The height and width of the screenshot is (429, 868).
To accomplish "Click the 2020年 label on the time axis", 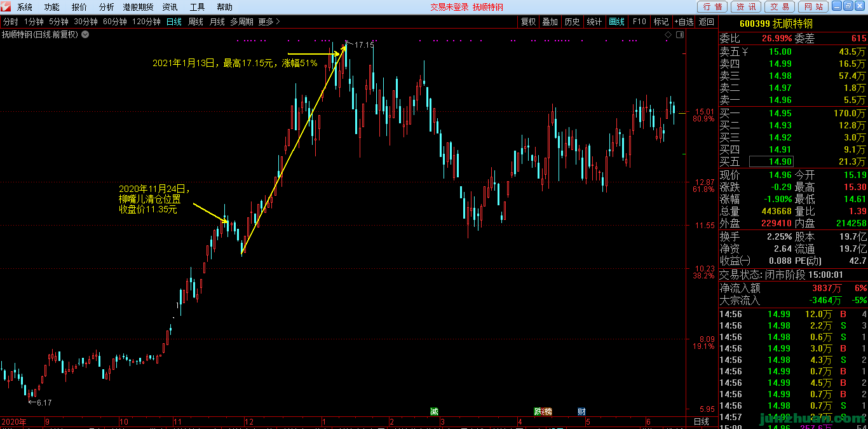I will coord(14,421).
